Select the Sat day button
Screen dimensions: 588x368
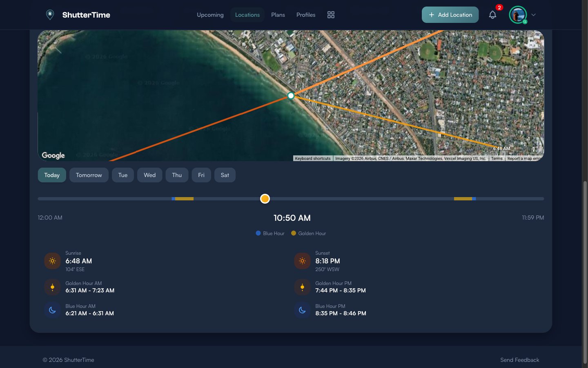tap(225, 175)
